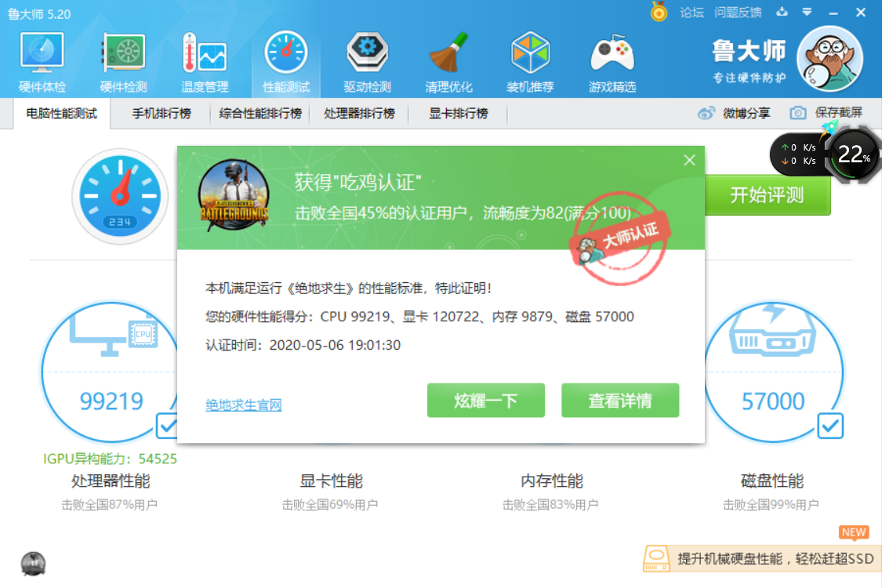Click the camera screenshot icon
This screenshot has height=588, width=882.
[x=797, y=113]
